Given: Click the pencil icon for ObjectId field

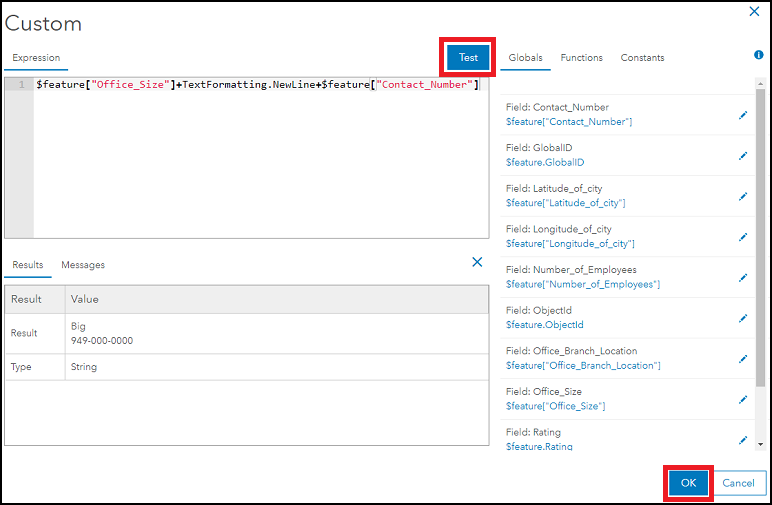Looking at the screenshot, I should (x=743, y=318).
